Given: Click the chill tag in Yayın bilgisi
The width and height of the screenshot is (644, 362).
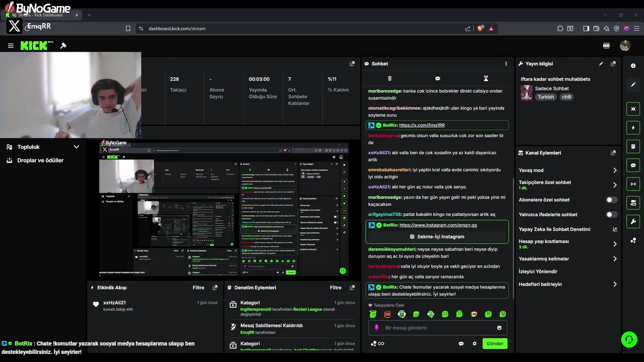Looking at the screenshot, I should tap(567, 97).
